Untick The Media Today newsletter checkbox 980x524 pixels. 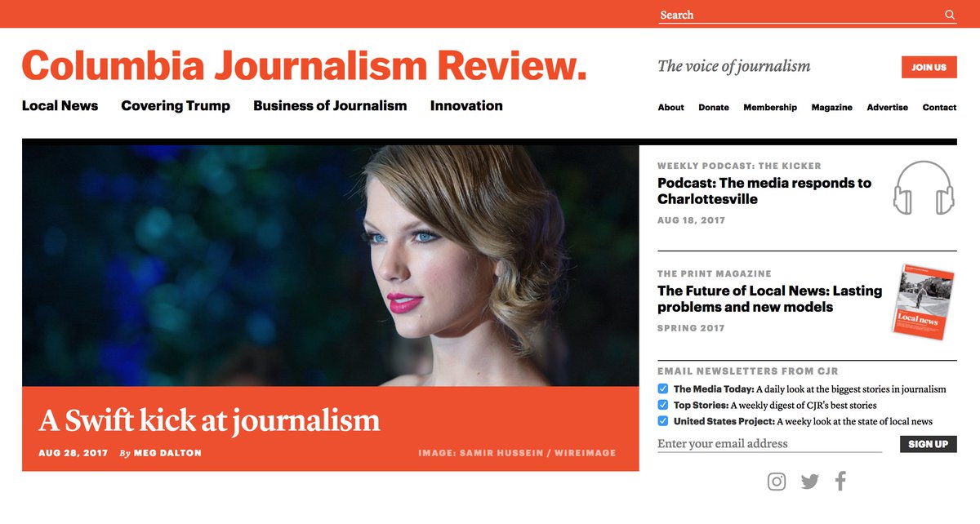663,389
